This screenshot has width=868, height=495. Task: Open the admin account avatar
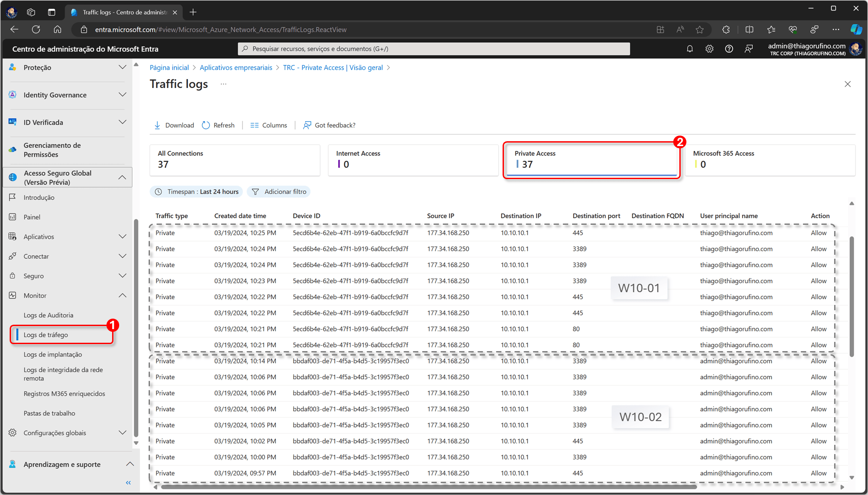(x=856, y=49)
